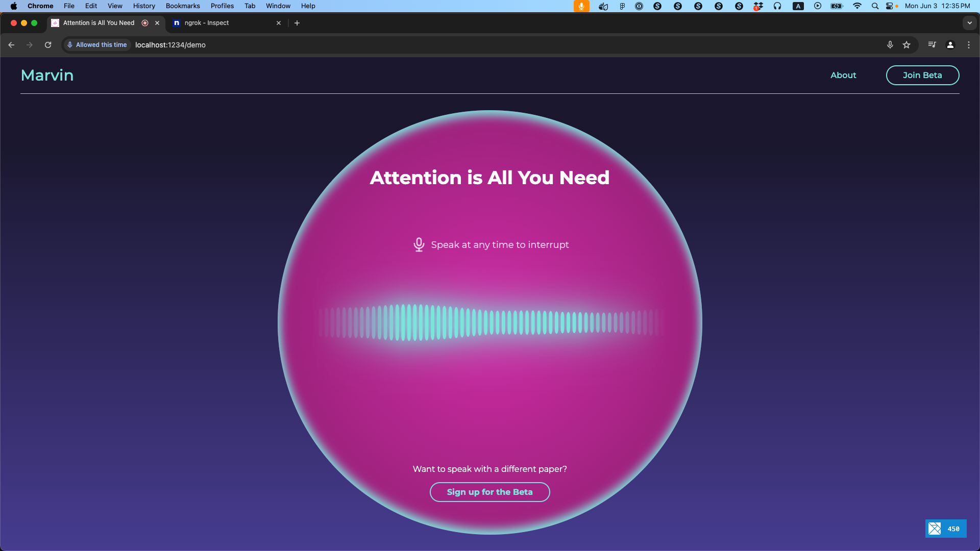Click the Join Beta button
980x551 pixels.
pyautogui.click(x=922, y=75)
